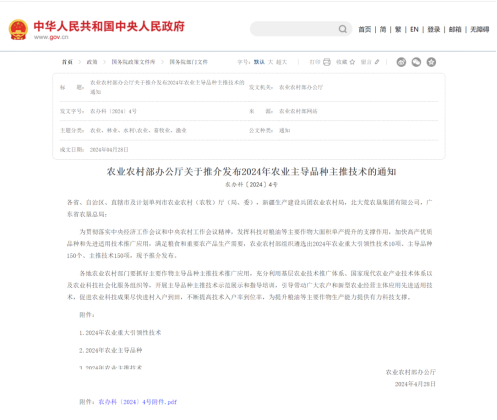Share to Qzone star icon
Image resolution: width=497 pixels, height=420 pixels.
tap(431, 62)
